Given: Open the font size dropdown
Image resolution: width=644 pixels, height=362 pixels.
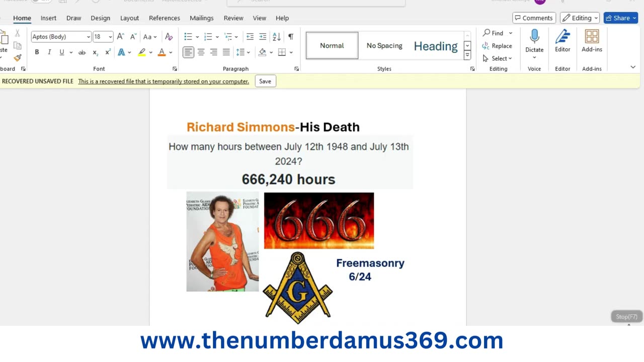Looking at the screenshot, I should 110,37.
